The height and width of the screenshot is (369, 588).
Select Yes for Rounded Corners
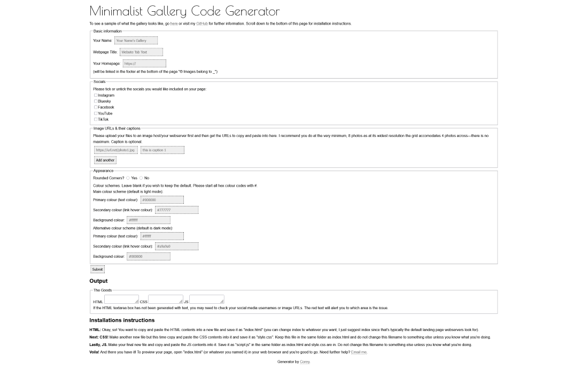[x=128, y=178]
